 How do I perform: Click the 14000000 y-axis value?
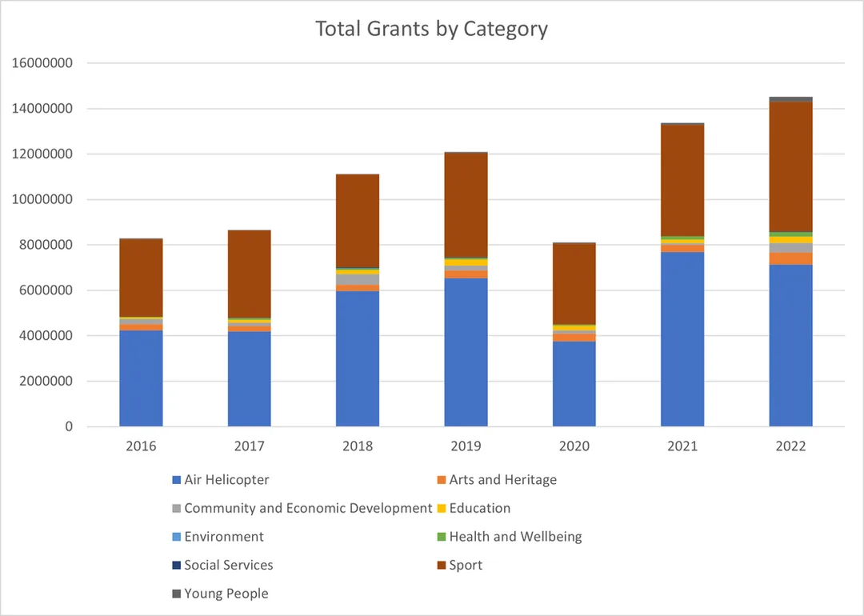coord(42,109)
